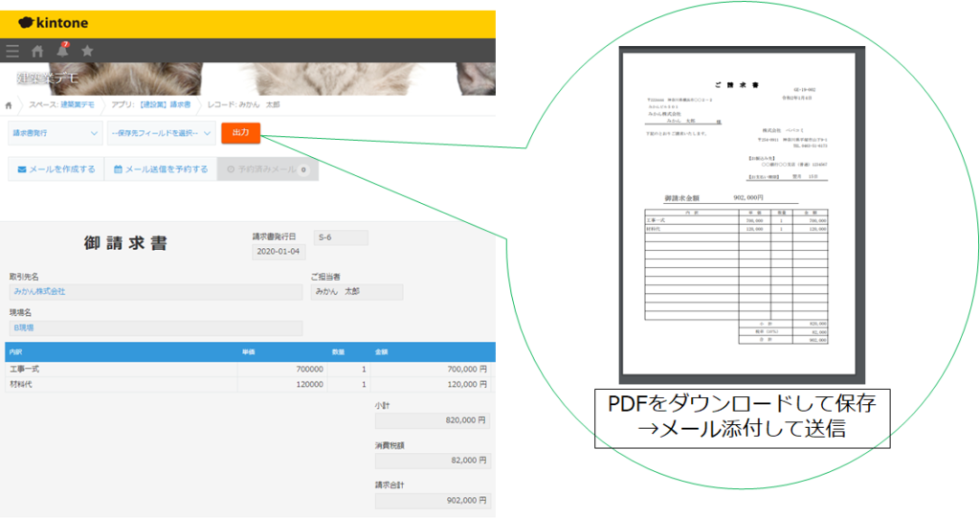Click the 御請求書 heading
The width and height of the screenshot is (980, 518).
125,243
